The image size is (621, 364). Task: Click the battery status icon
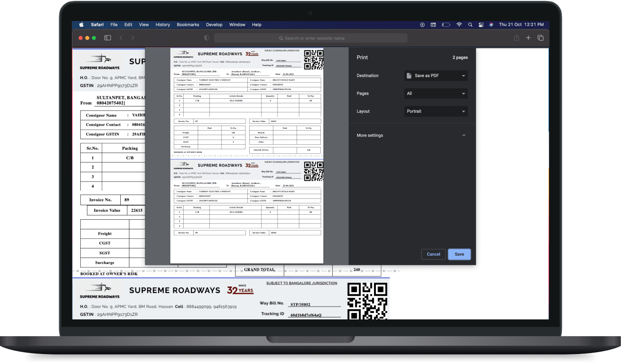(446, 25)
